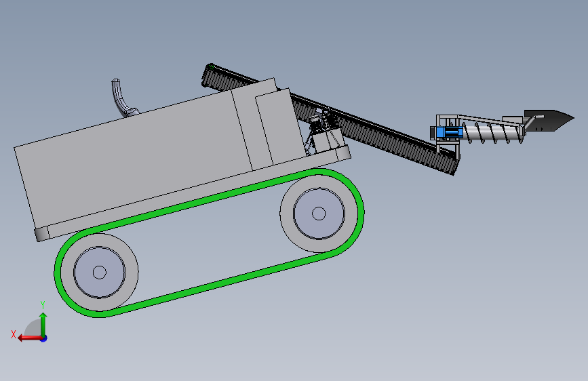The height and width of the screenshot is (381, 588).
Task: Click the red X axis arrow of the triad
Action: tap(30, 338)
